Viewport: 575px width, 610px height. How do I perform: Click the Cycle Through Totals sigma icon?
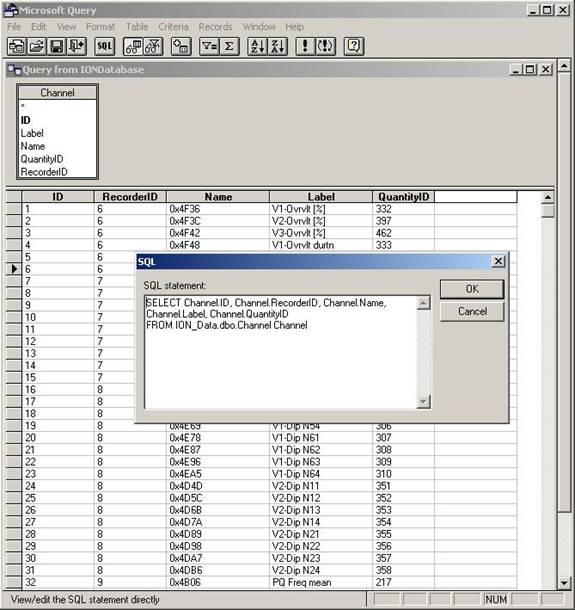point(229,46)
